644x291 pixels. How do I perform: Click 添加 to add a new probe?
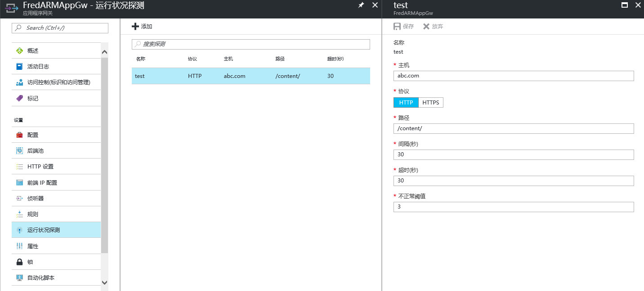click(142, 27)
